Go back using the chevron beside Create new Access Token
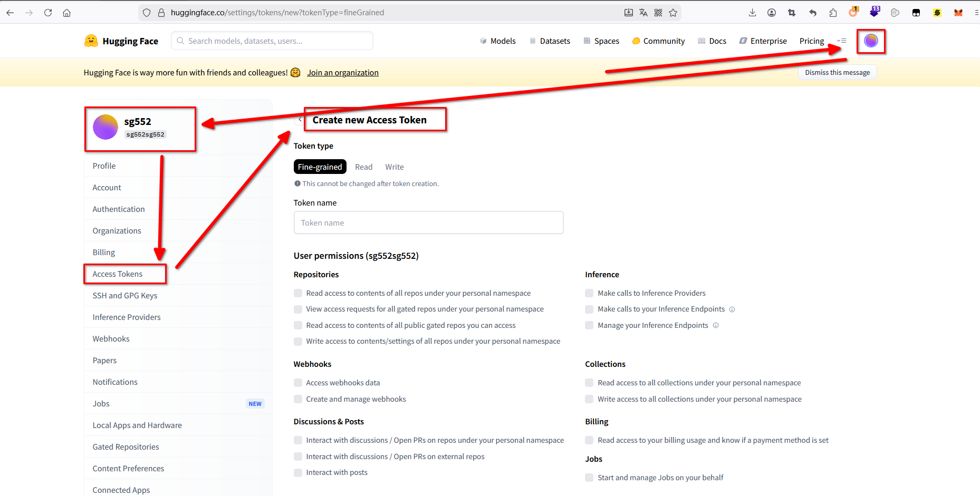Viewport: 980px width, 496px height. (x=300, y=120)
